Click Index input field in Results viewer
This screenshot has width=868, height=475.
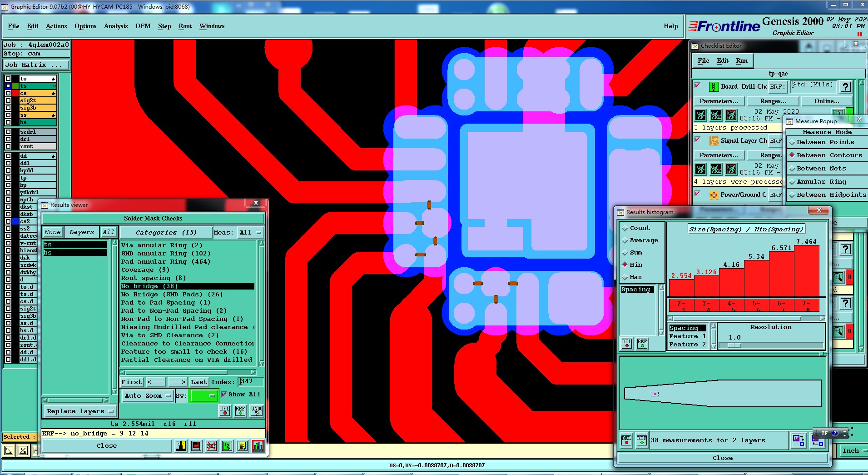(251, 382)
